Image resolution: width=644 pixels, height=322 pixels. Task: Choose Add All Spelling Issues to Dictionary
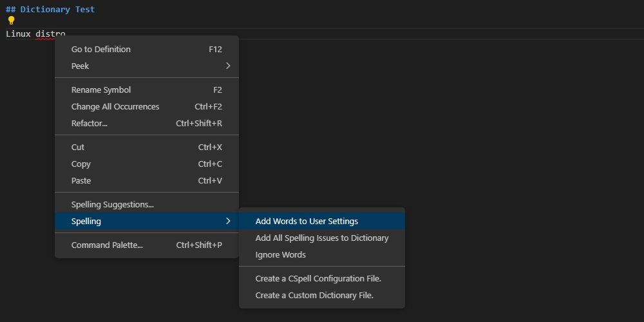point(322,238)
